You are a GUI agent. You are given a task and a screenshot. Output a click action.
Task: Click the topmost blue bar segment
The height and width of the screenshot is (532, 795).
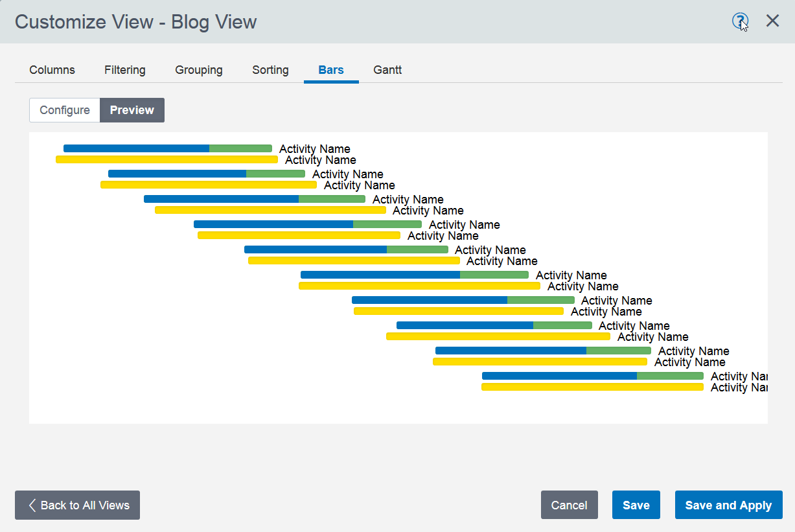(x=136, y=148)
